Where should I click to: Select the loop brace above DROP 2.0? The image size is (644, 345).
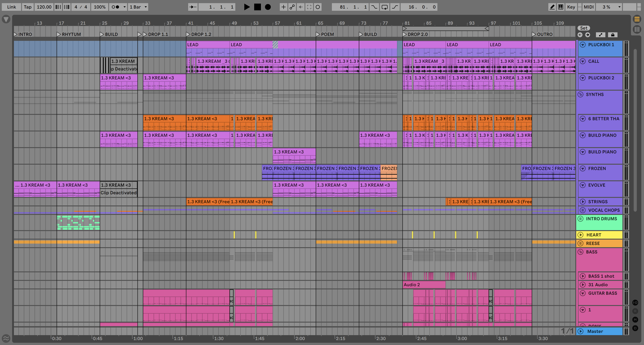click(x=446, y=28)
